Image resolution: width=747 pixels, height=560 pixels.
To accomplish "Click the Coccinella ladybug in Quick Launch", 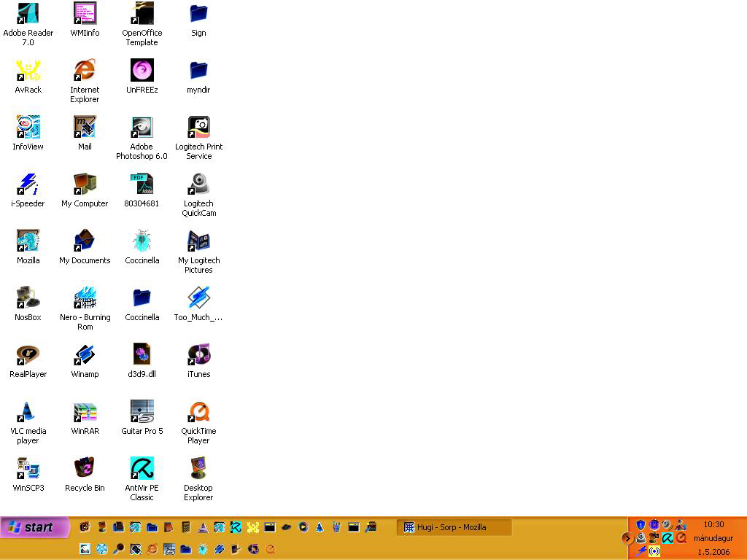I will click(x=203, y=549).
